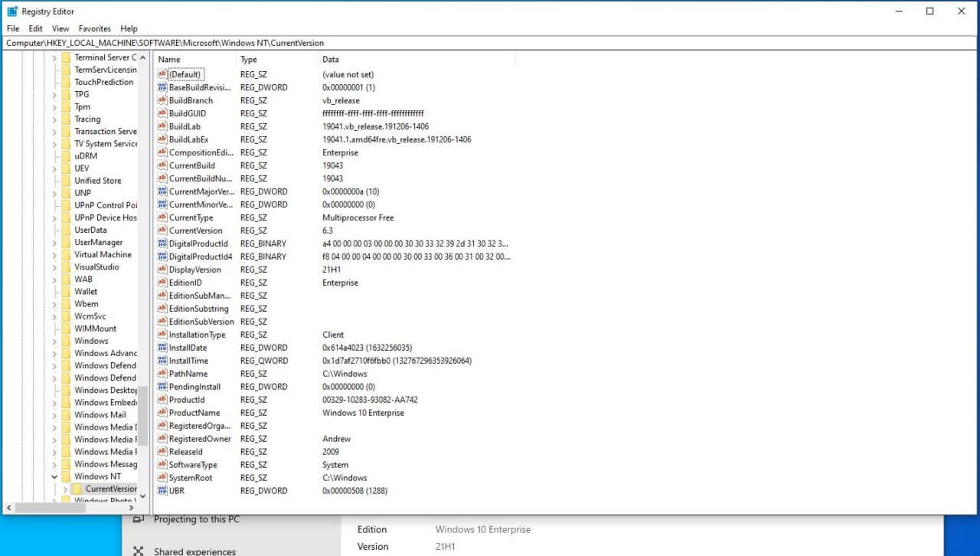Open the File menu
This screenshot has height=556, width=980.
[x=12, y=28]
